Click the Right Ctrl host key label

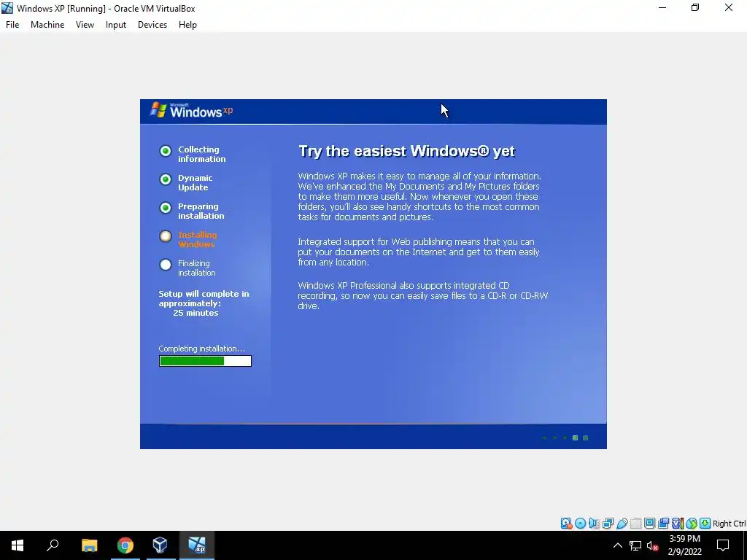(729, 524)
